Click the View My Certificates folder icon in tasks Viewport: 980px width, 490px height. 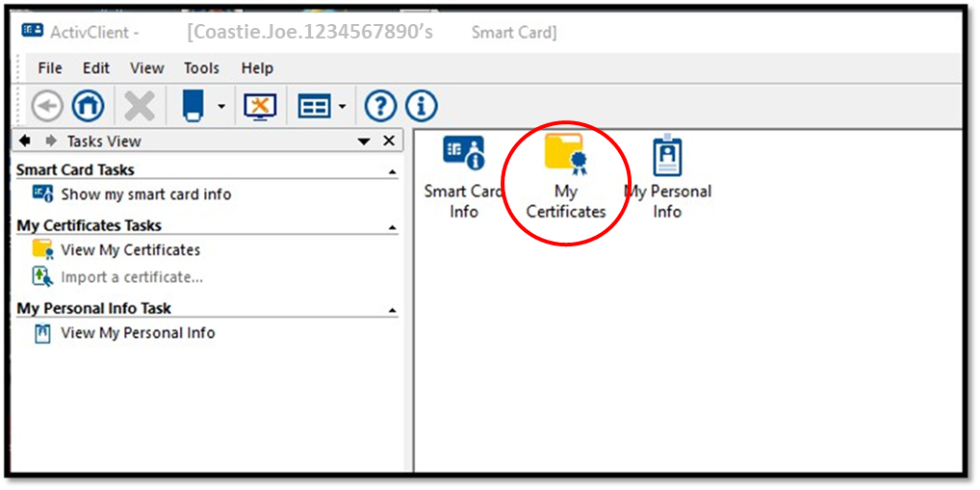click(43, 249)
